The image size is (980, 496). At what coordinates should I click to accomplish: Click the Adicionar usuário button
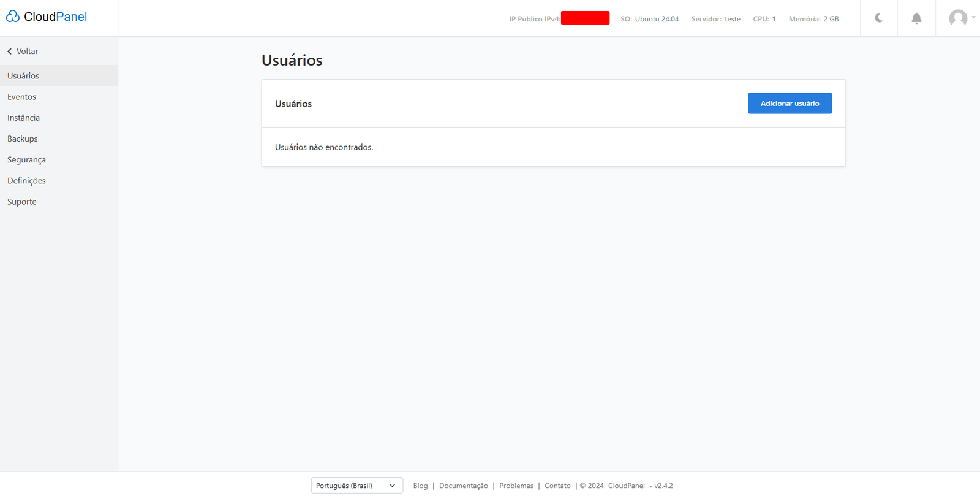[x=790, y=104]
